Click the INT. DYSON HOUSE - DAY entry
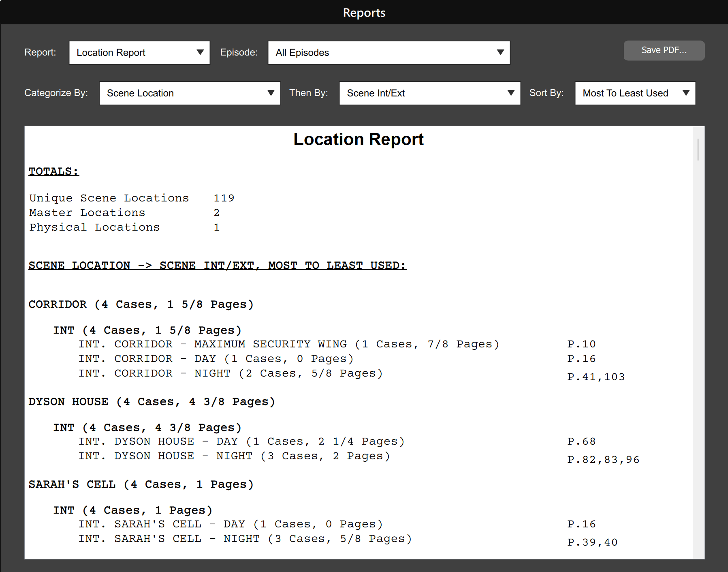 [241, 441]
